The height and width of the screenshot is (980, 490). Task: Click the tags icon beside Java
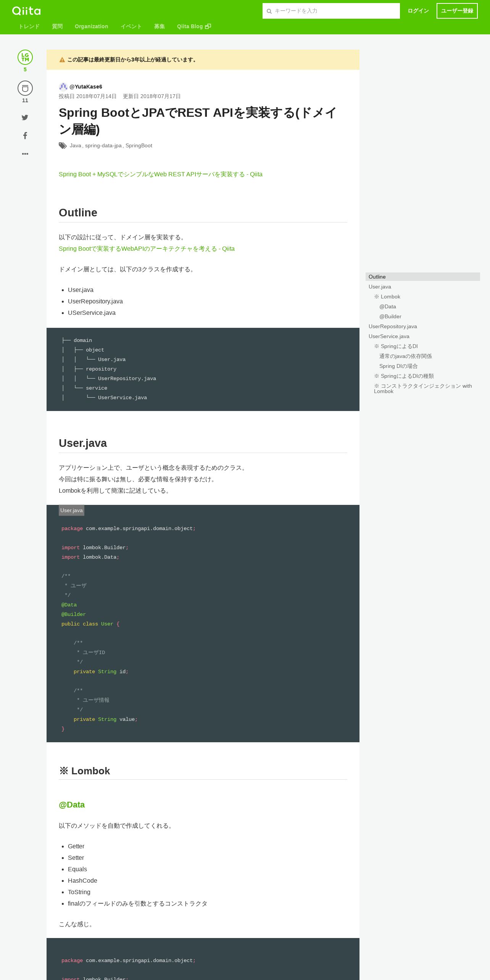click(x=63, y=146)
